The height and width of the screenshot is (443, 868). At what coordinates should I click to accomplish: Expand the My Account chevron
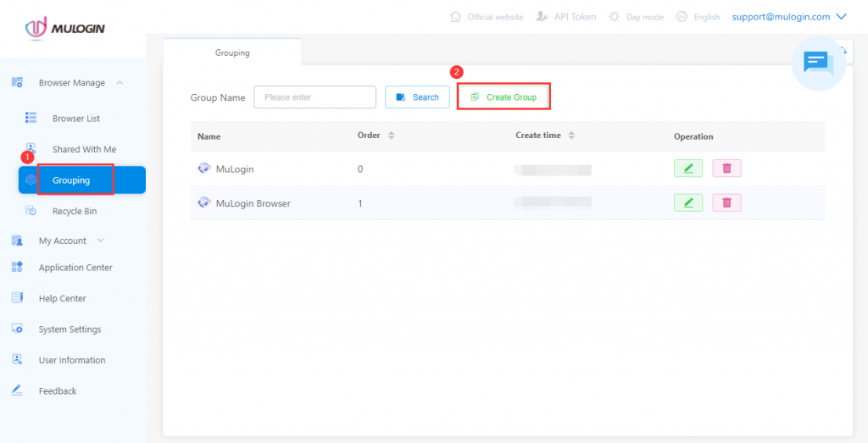[100, 241]
